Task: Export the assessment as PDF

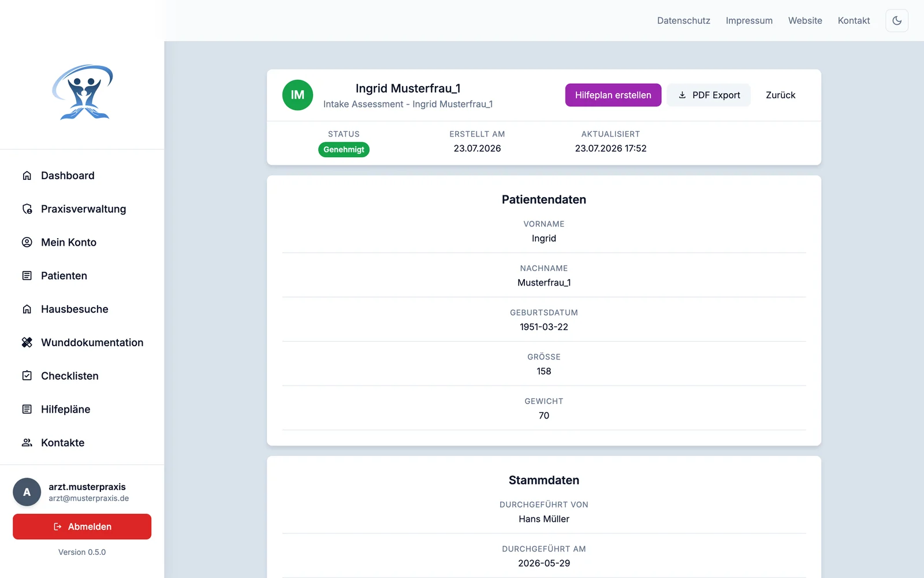Action: (x=709, y=95)
